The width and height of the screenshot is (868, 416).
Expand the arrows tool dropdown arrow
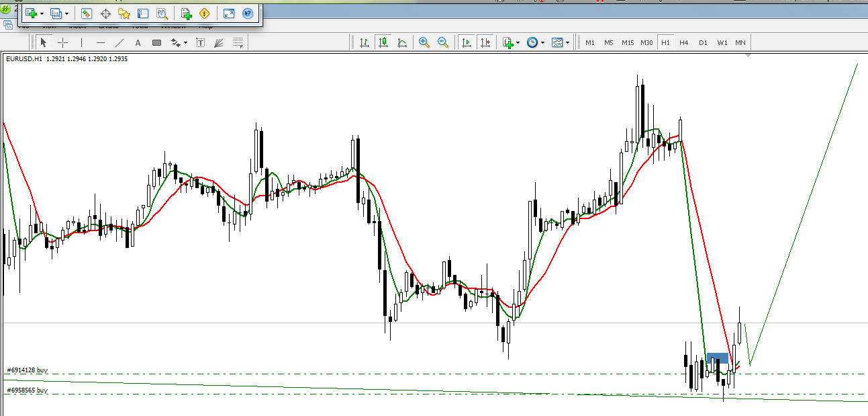pyautogui.click(x=185, y=42)
